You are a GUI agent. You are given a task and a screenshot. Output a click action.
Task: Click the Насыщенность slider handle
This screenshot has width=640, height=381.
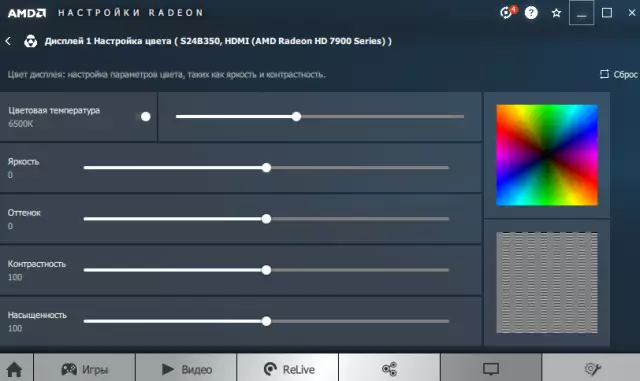coord(266,321)
